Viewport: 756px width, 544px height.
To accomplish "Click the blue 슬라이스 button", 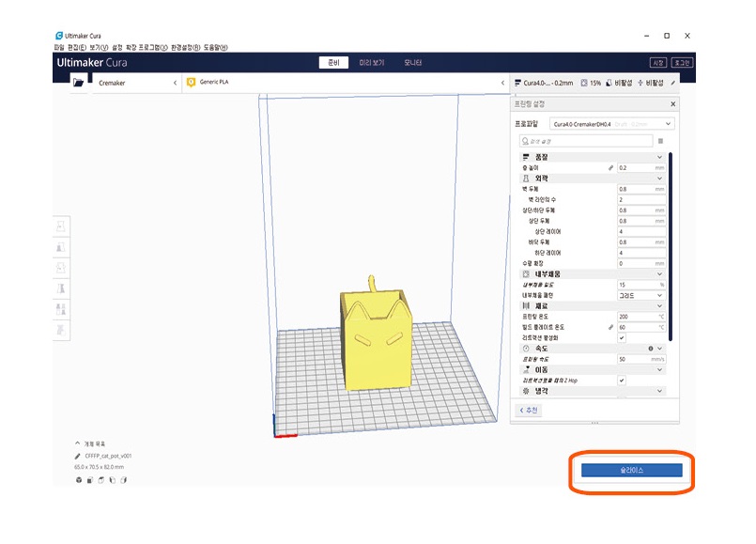I will pyautogui.click(x=632, y=470).
